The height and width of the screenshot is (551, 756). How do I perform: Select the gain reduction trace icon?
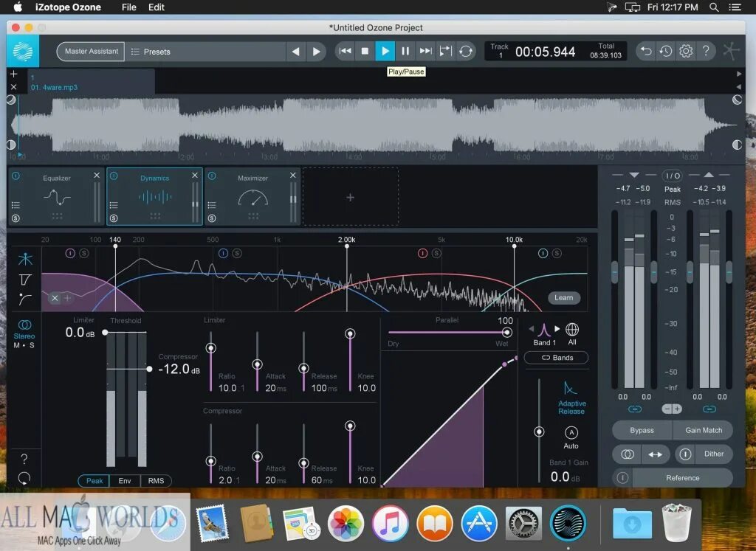(25, 299)
